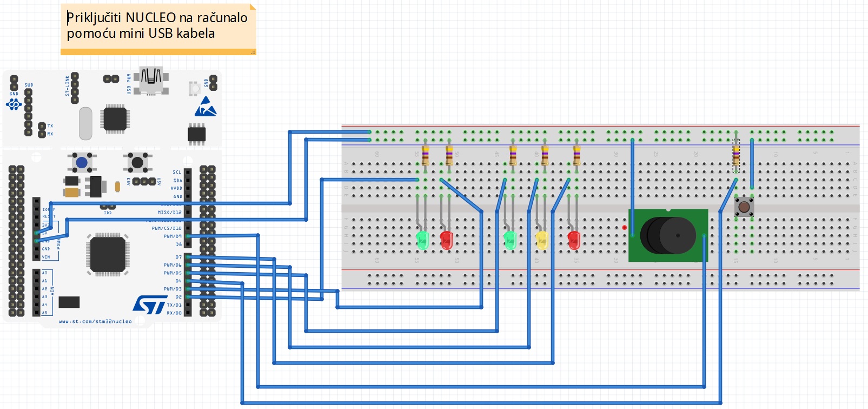
Task: Click the mini USB connector on the NUCLEO board
Action: coord(151,81)
